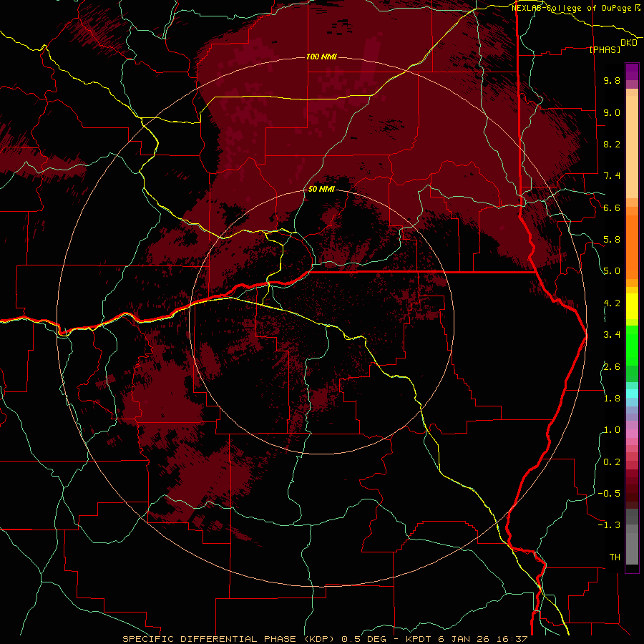This screenshot has height=644, width=644.
Task: Pick the cyan segment of the color bar
Action: [x=632, y=393]
